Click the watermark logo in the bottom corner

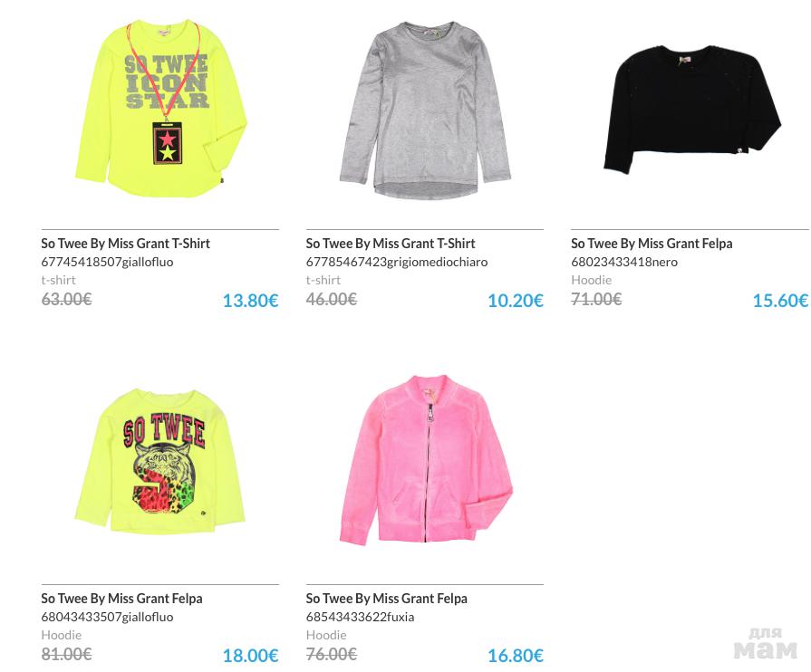(x=765, y=643)
